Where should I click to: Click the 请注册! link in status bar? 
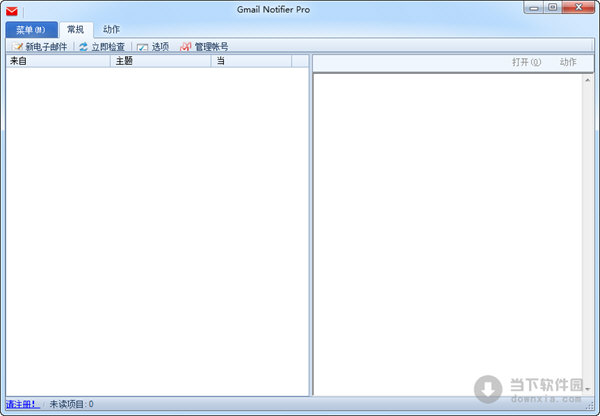[22, 404]
